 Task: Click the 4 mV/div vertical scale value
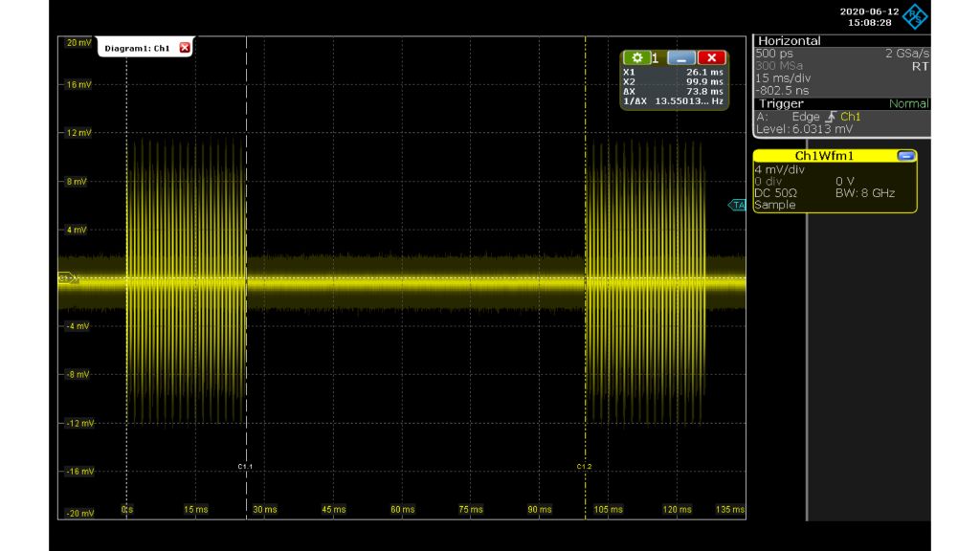click(779, 169)
